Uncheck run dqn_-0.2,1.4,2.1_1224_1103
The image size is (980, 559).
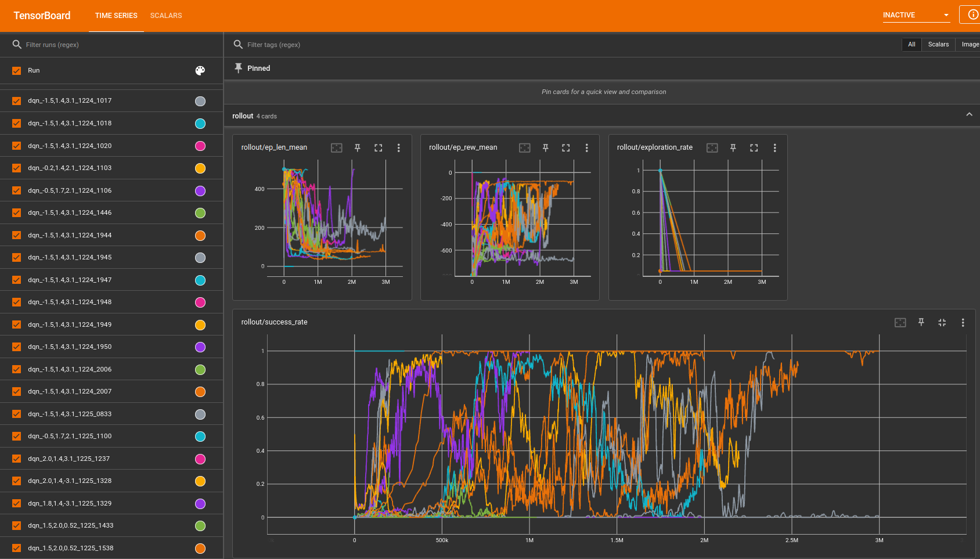tap(17, 168)
